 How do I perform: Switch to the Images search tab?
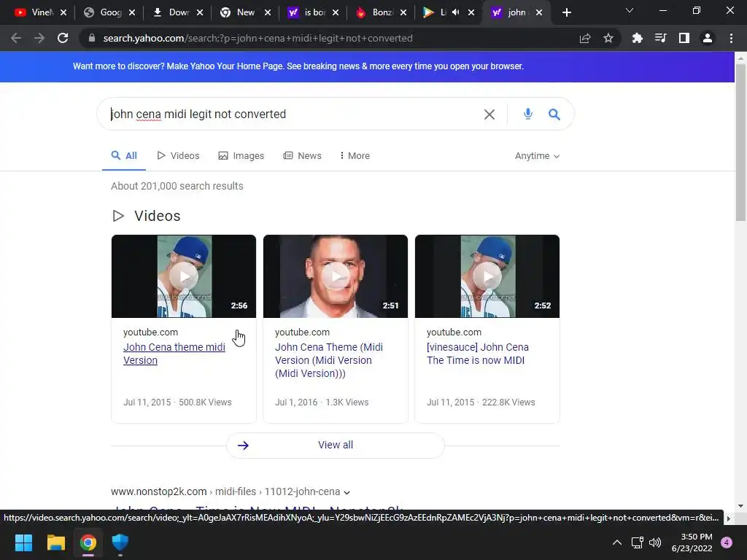241,156
